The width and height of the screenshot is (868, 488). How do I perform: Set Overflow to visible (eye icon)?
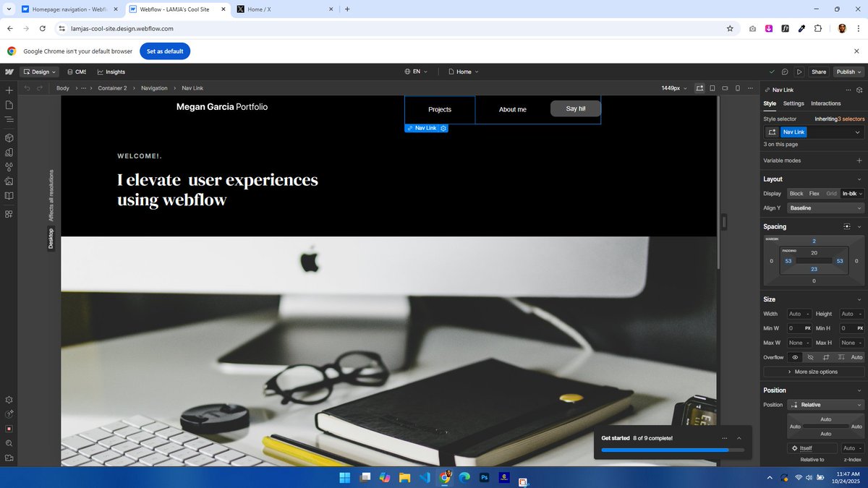[x=795, y=357]
